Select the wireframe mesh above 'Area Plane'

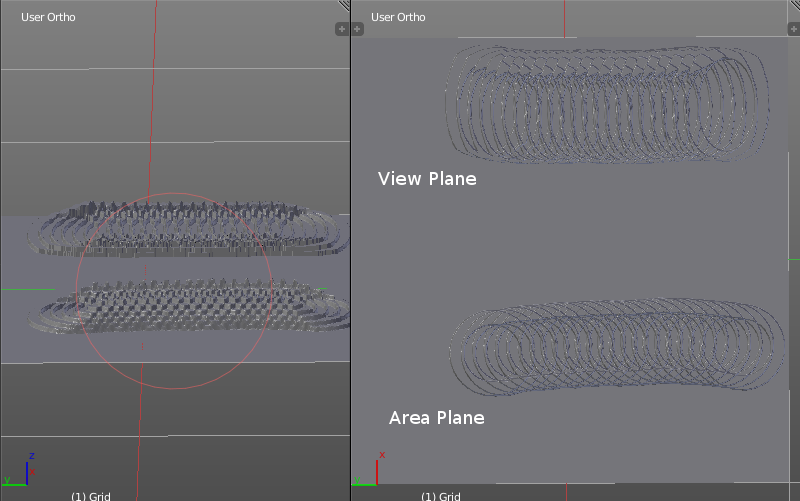[x=617, y=347]
